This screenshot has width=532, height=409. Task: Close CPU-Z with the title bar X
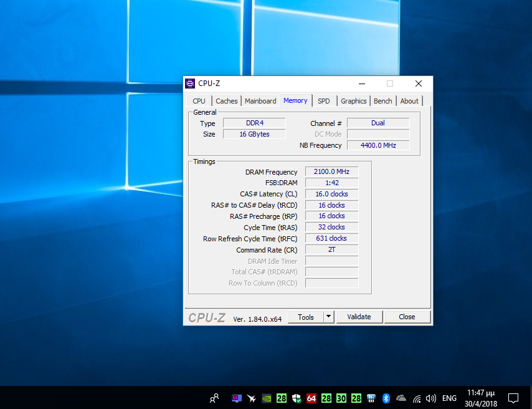(x=419, y=84)
